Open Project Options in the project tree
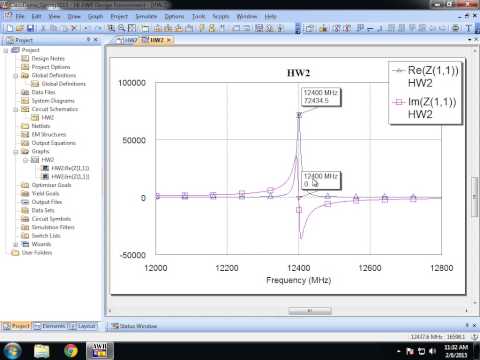The width and height of the screenshot is (480, 360). tap(51, 67)
